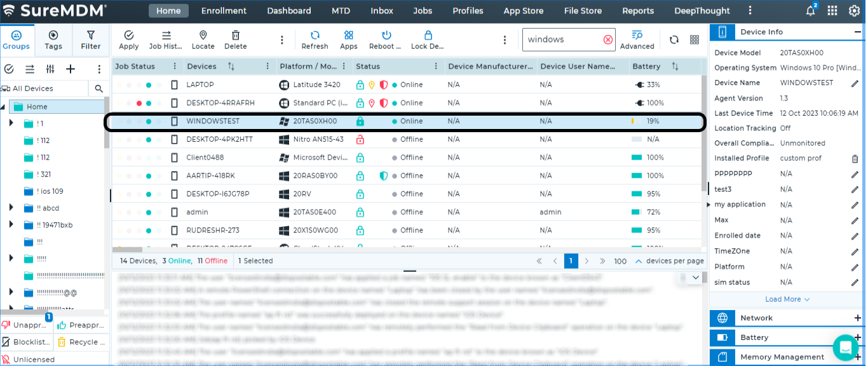Tick the Client0488 row checkbox
This screenshot has width=868, height=366.
(175, 158)
